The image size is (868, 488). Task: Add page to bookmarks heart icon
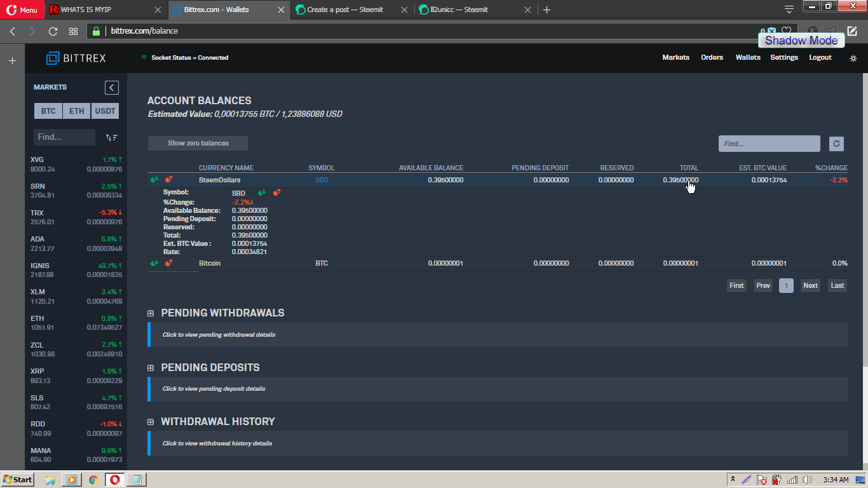(x=786, y=31)
